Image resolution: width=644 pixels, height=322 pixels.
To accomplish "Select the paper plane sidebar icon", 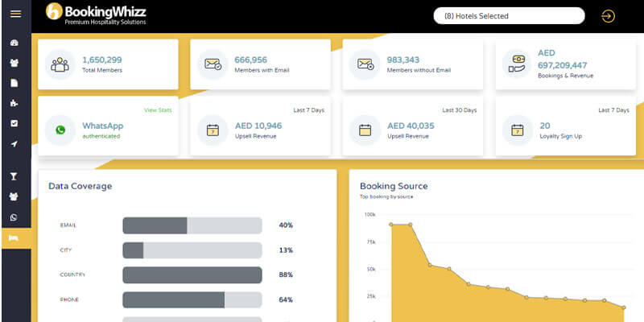I will point(14,144).
